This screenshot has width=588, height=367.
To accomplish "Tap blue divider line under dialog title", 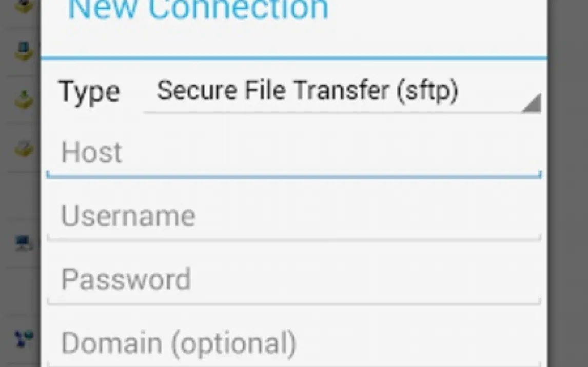I will coord(293,59).
